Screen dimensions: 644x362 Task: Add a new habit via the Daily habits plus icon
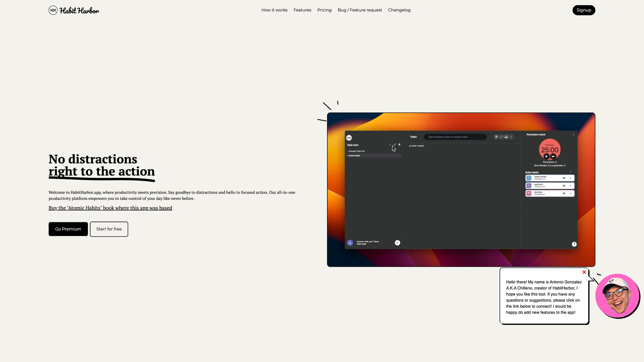[x=571, y=172]
